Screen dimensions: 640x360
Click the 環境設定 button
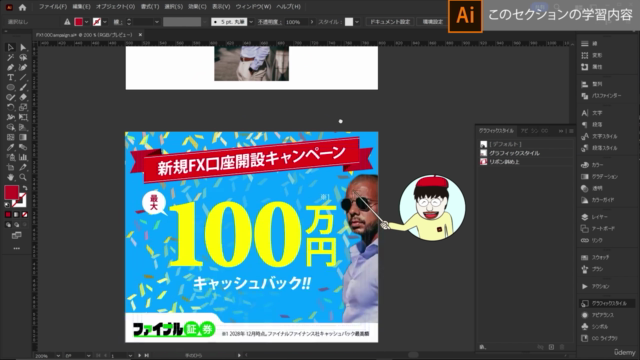[x=432, y=22]
